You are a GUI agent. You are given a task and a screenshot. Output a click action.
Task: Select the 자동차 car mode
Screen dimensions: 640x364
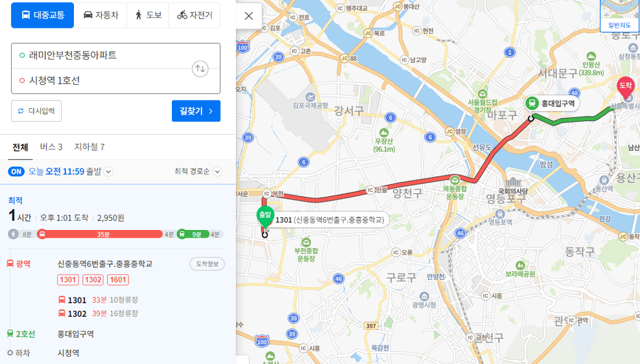coord(101,15)
